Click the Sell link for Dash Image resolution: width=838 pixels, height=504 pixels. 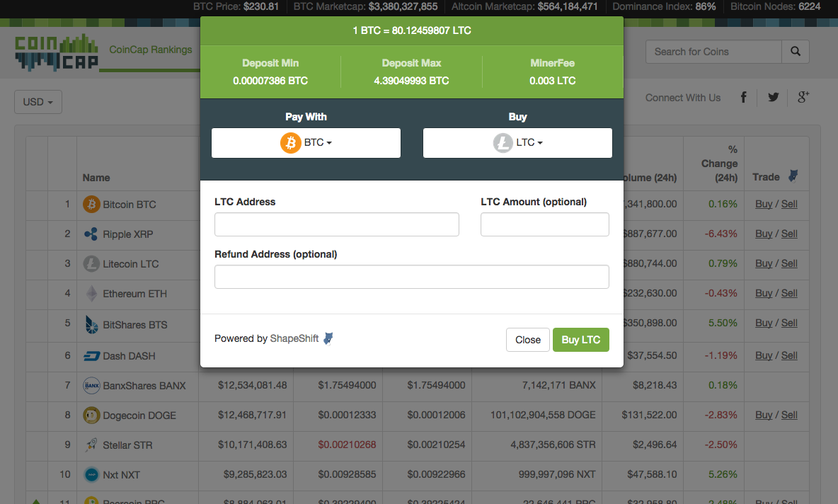pos(789,355)
